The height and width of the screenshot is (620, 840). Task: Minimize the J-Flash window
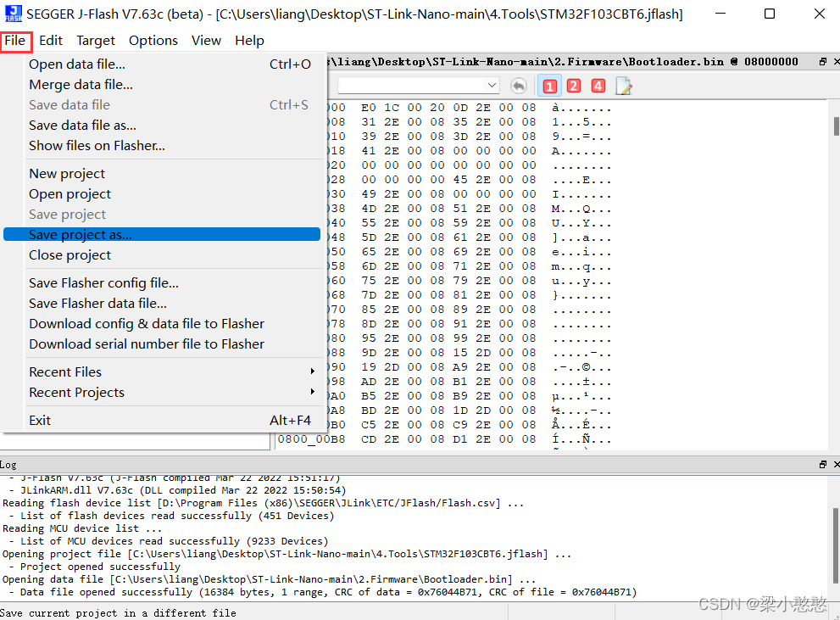point(720,14)
